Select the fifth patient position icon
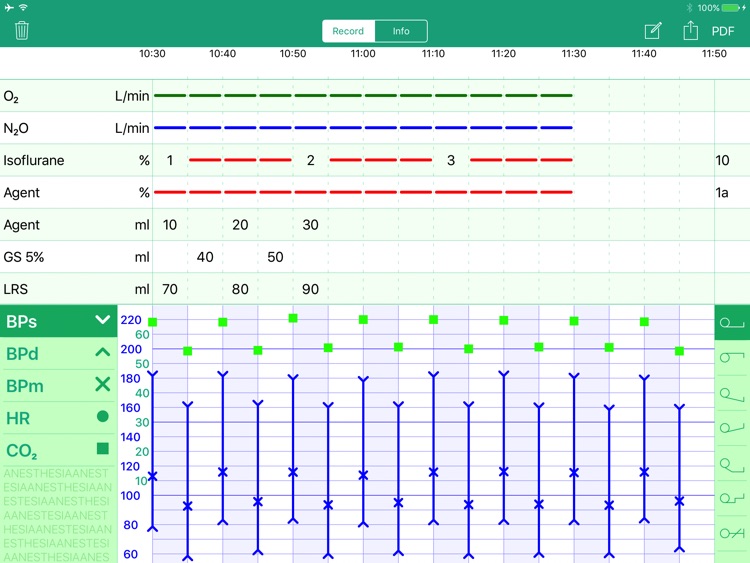 click(x=732, y=464)
